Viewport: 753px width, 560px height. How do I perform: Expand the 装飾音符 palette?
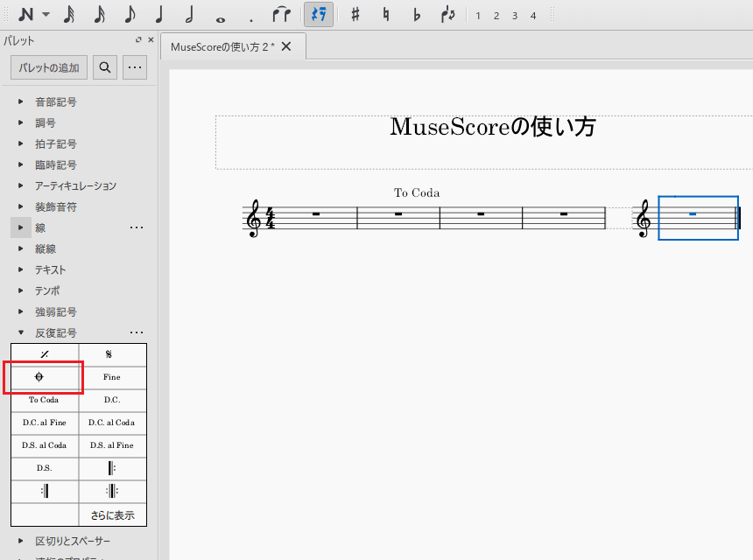(x=21, y=206)
